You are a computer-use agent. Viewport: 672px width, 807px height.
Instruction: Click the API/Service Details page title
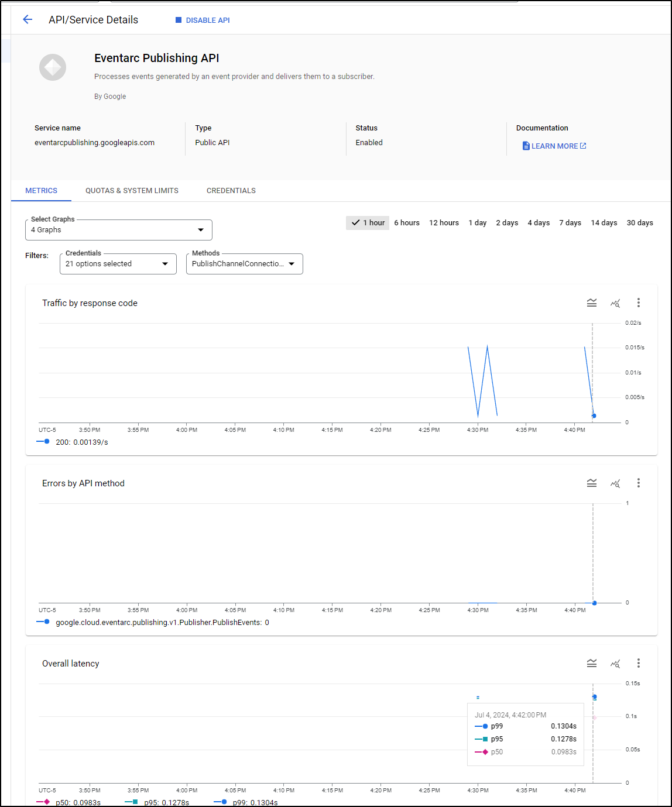coord(94,20)
